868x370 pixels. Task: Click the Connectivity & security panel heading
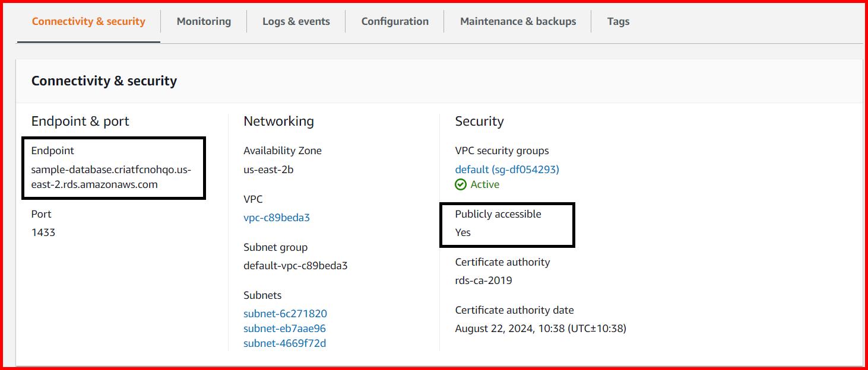[x=104, y=81]
